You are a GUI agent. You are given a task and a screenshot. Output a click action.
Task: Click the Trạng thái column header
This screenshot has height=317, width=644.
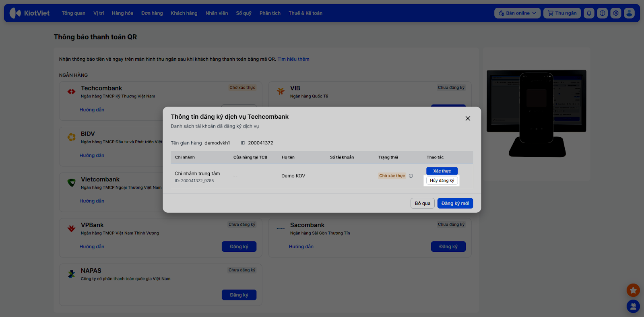point(388,157)
